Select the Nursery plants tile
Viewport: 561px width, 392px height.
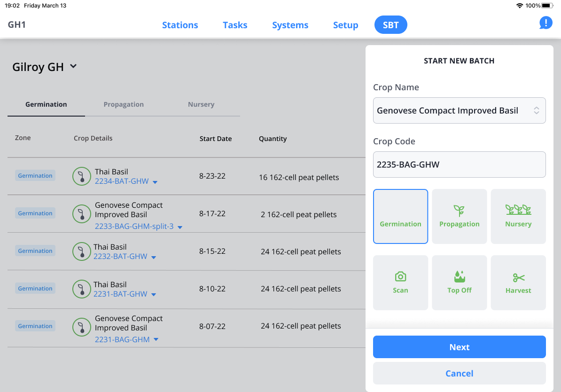(x=518, y=216)
